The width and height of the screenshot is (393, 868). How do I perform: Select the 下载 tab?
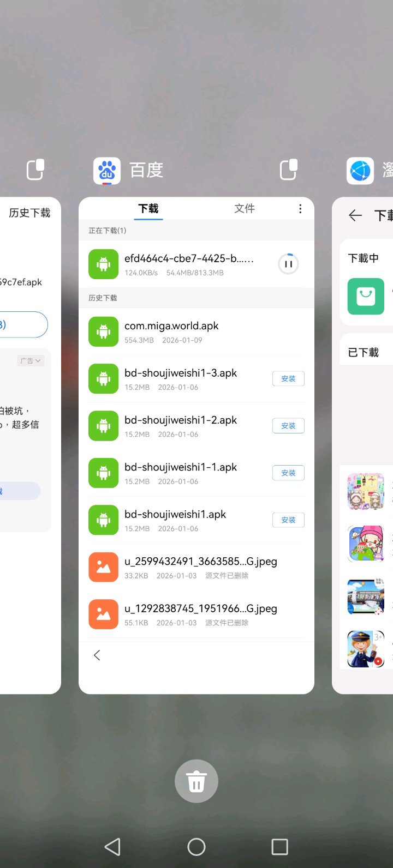click(148, 209)
